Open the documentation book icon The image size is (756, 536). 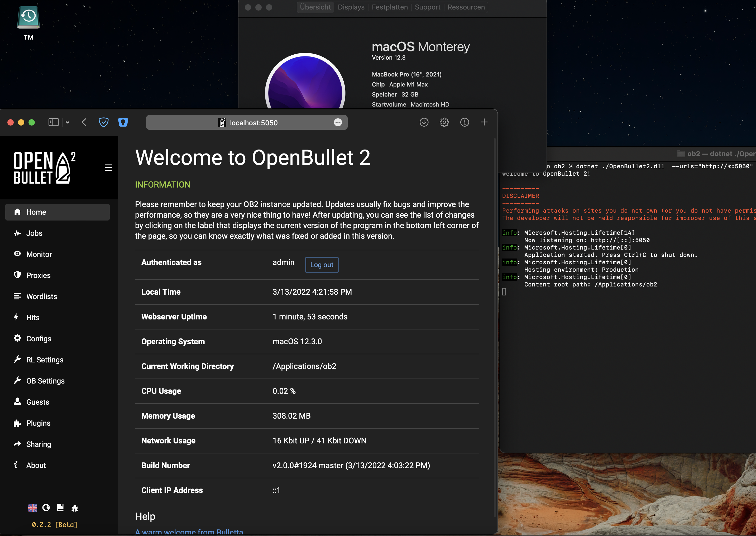(x=60, y=508)
